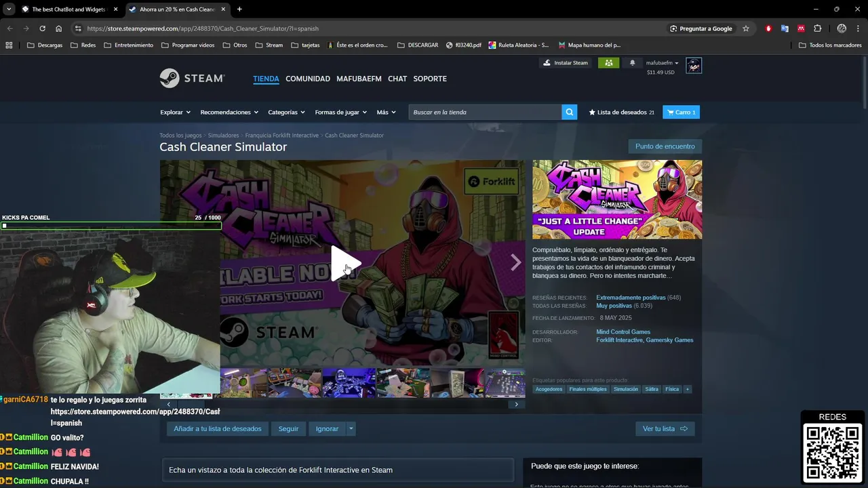Image resolution: width=868 pixels, height=488 pixels.
Task: Open the Chrome tab search dropdown
Action: pos(8,9)
